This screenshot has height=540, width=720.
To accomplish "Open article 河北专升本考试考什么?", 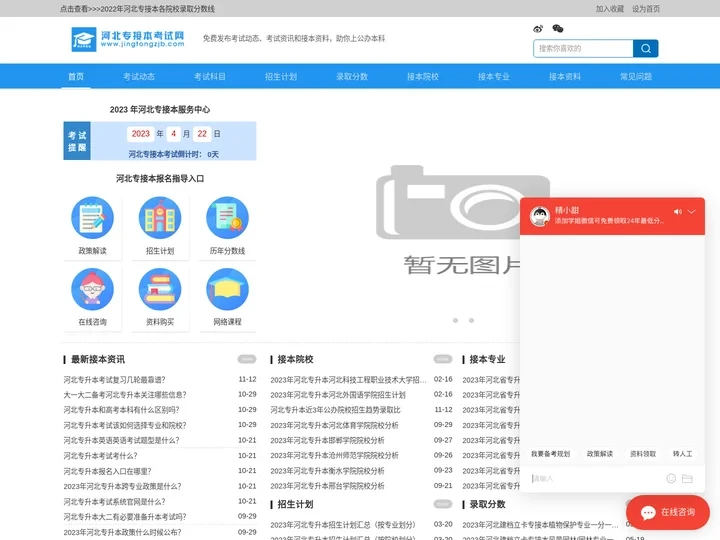I will [x=101, y=456].
